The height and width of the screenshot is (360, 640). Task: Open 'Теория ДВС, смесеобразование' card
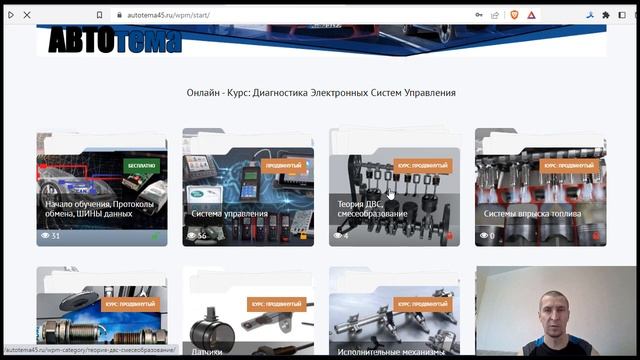tap(394, 187)
